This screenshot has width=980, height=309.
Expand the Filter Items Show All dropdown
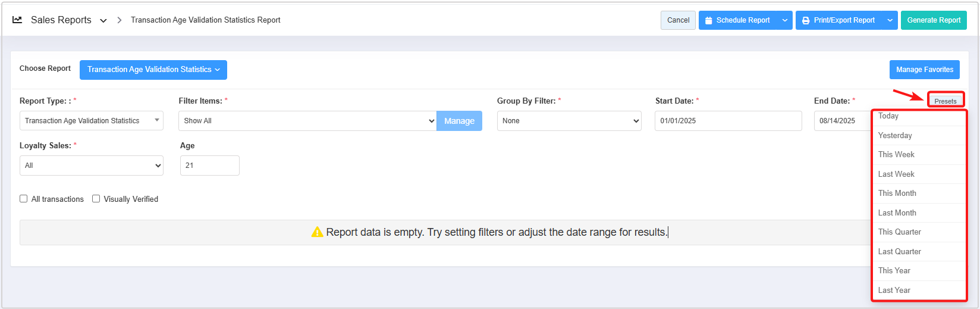307,121
